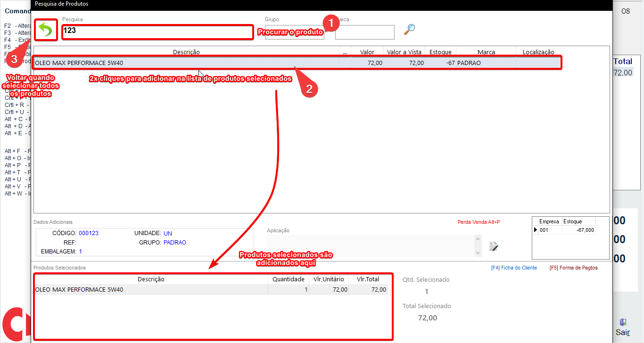Image resolution: width=644 pixels, height=343 pixels.
Task: Click the Sair exit door icon
Action: click(x=623, y=323)
